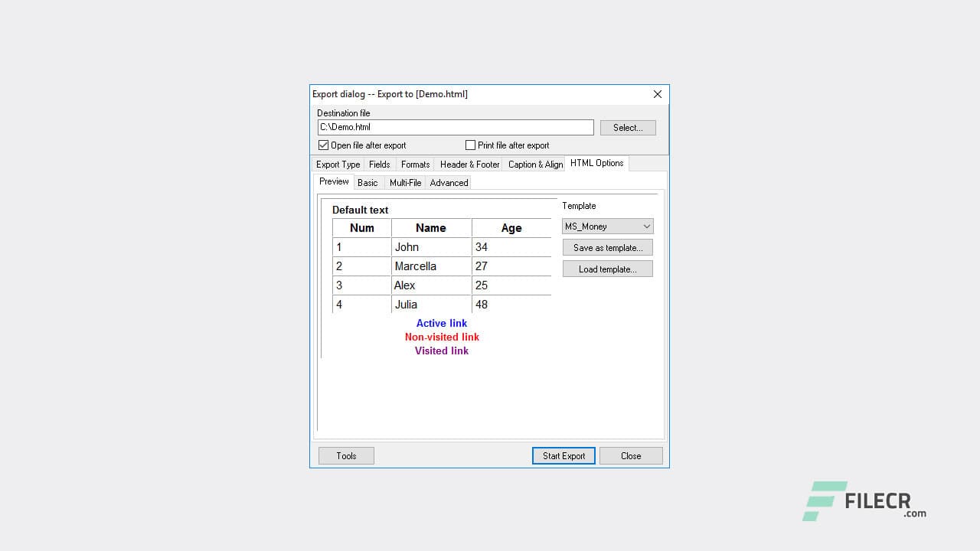Enable Print file after export
Viewport: 980px width, 551px height.
point(470,145)
